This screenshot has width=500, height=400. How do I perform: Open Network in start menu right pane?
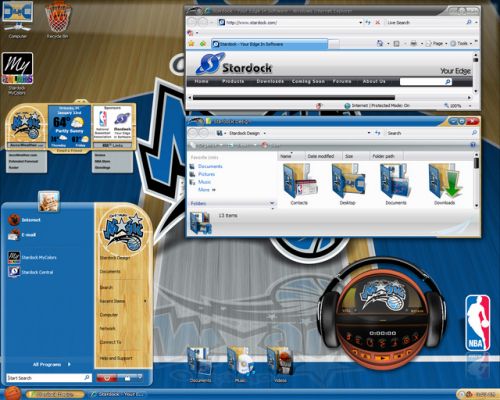[x=107, y=328]
